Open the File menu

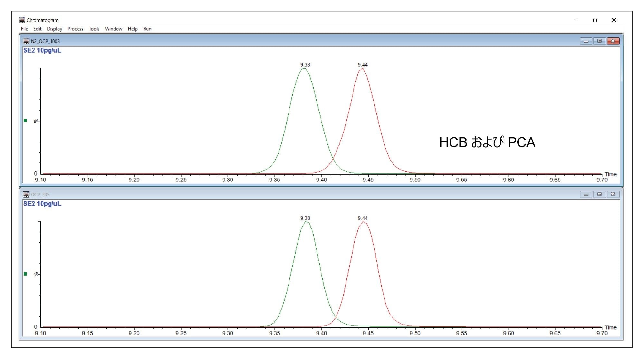click(x=24, y=29)
